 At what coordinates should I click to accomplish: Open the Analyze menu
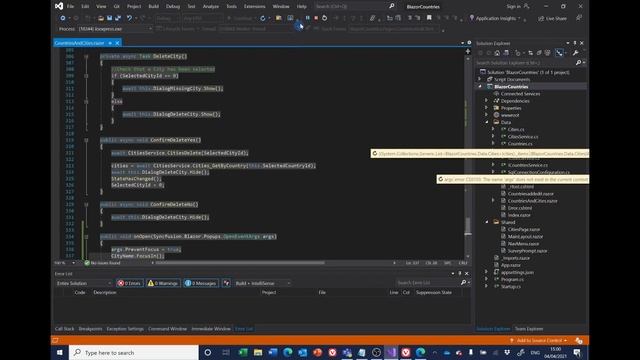[x=211, y=7]
